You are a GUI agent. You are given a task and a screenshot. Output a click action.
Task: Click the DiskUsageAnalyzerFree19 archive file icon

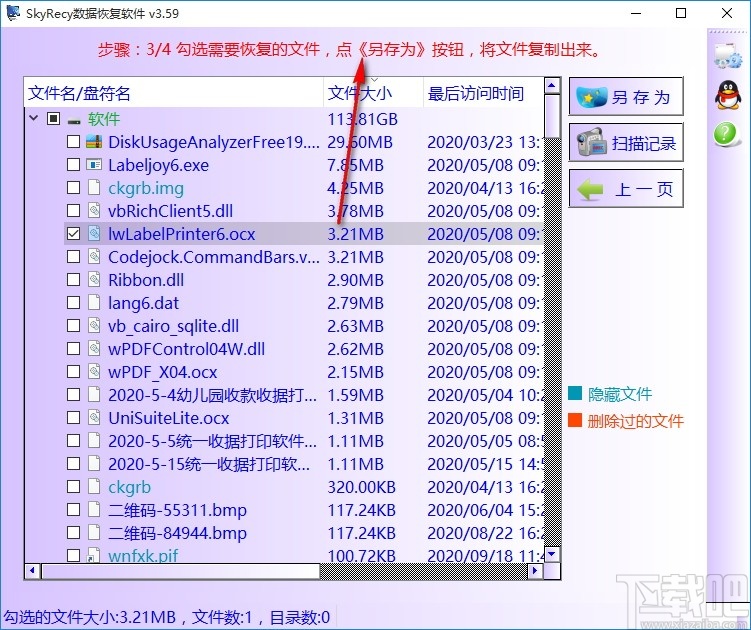click(94, 142)
